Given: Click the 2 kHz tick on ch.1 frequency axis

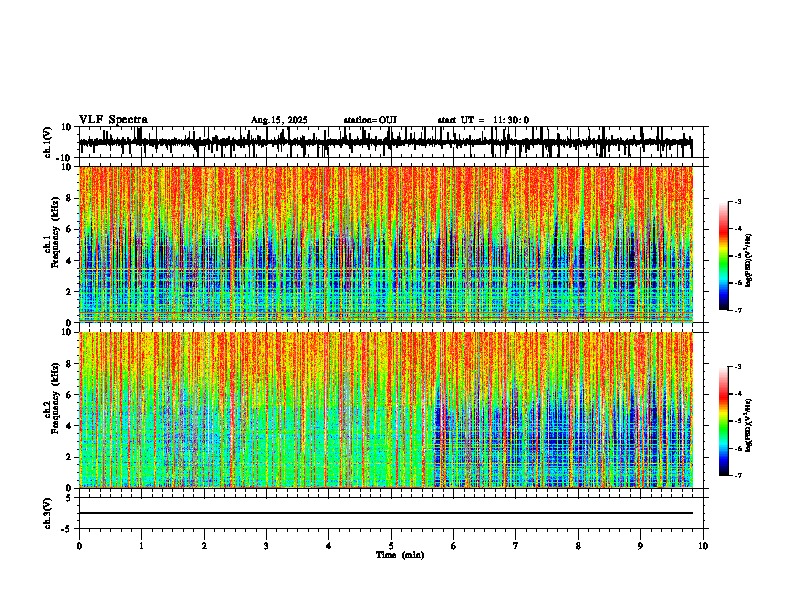Looking at the screenshot, I should 70,292.
